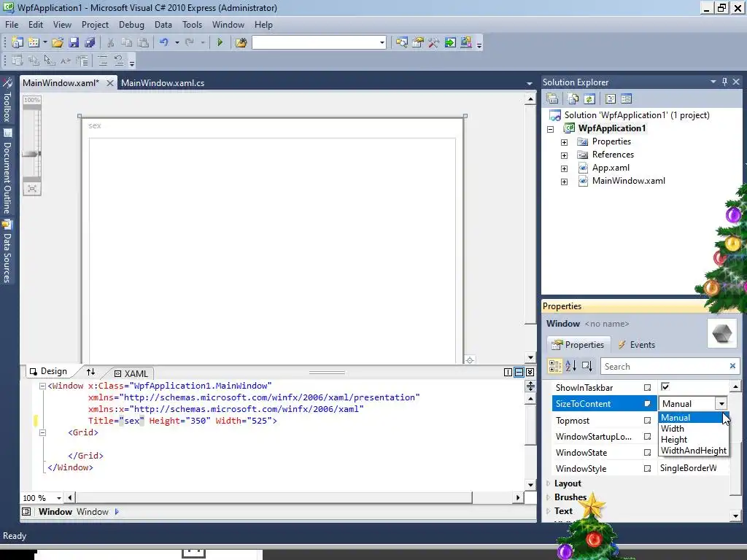Click the WindowStartupLocation property marker square
This screenshot has height=560, width=747.
tap(648, 436)
